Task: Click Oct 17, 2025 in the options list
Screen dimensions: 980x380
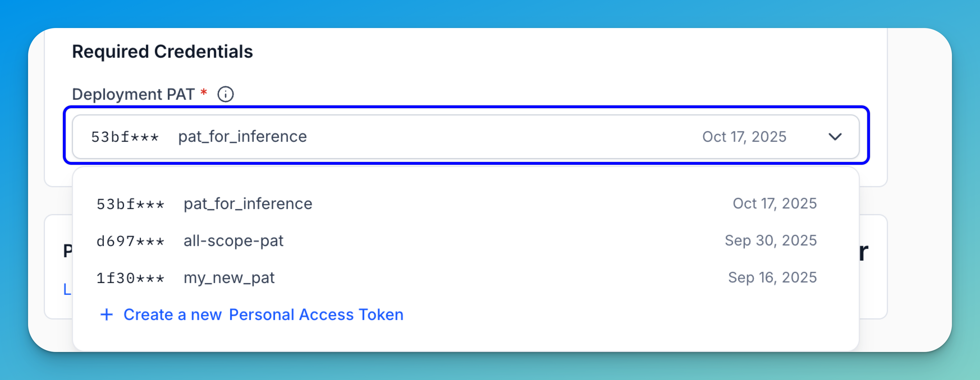Action: click(775, 204)
